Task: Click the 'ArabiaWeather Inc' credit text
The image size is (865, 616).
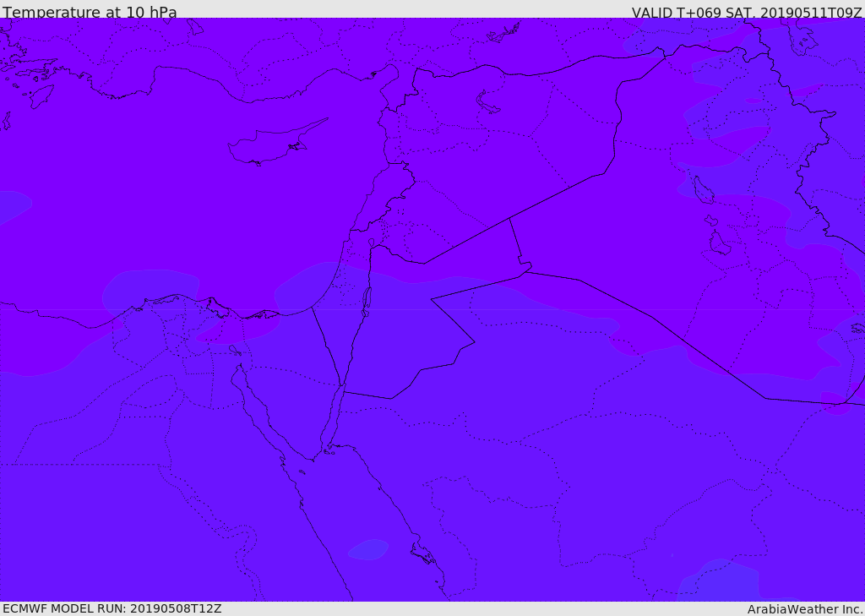Action: (x=805, y=609)
